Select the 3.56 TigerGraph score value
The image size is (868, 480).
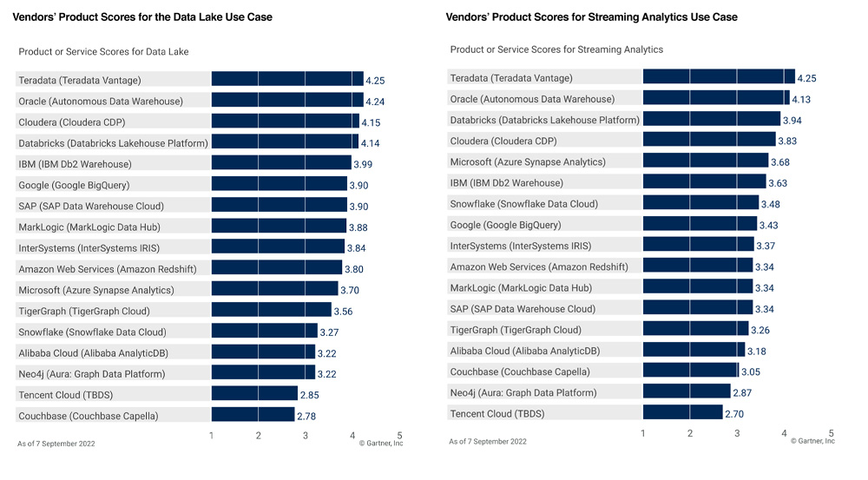[x=344, y=312]
